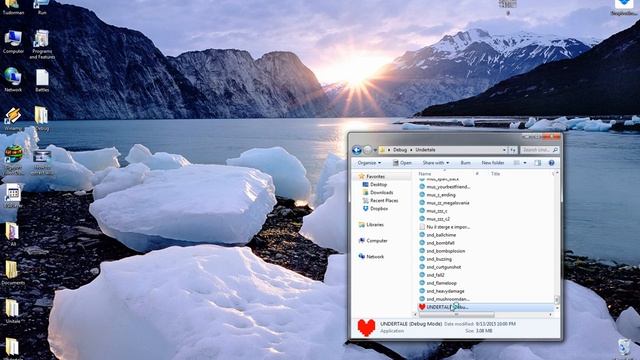640x360 pixels.
Task: Open the Organize menu
Action: click(369, 163)
